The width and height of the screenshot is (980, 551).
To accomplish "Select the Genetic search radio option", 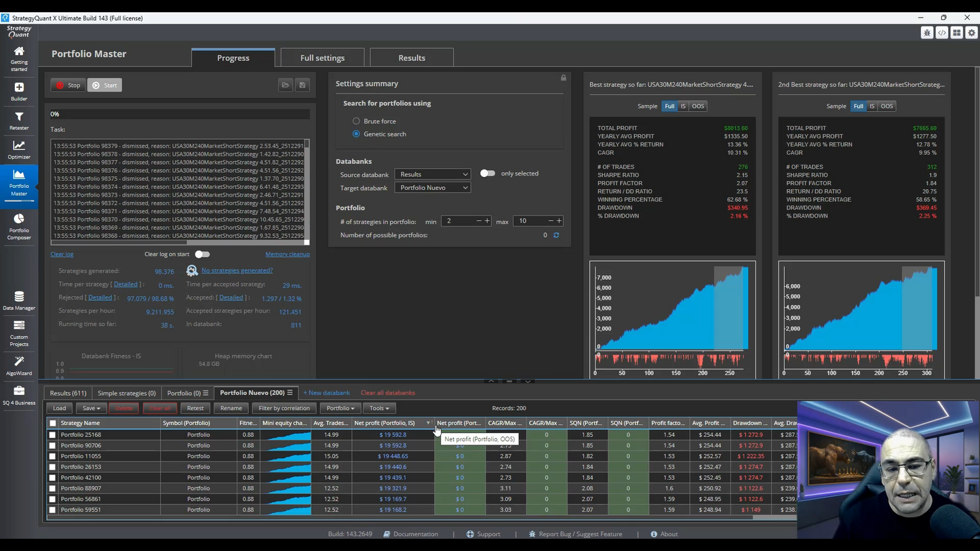I will pos(356,134).
